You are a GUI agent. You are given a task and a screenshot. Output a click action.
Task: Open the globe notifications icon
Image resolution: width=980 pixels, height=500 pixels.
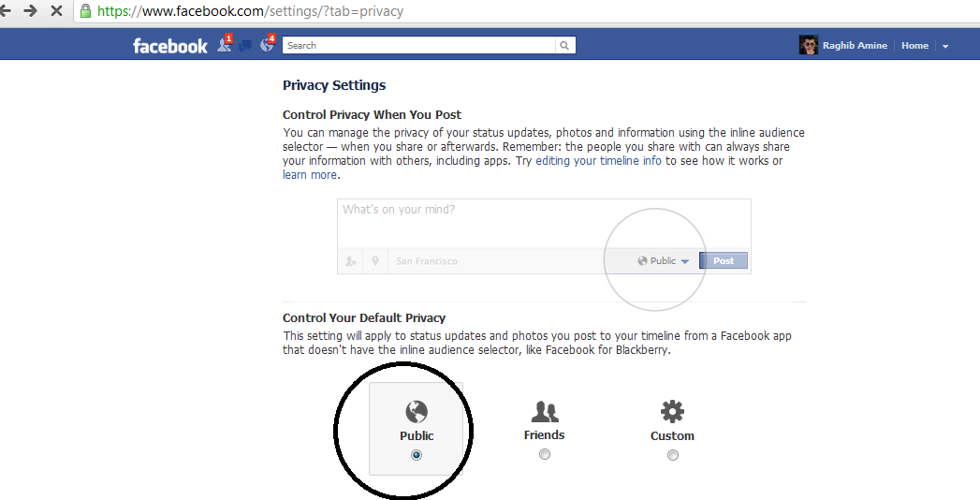[x=268, y=44]
